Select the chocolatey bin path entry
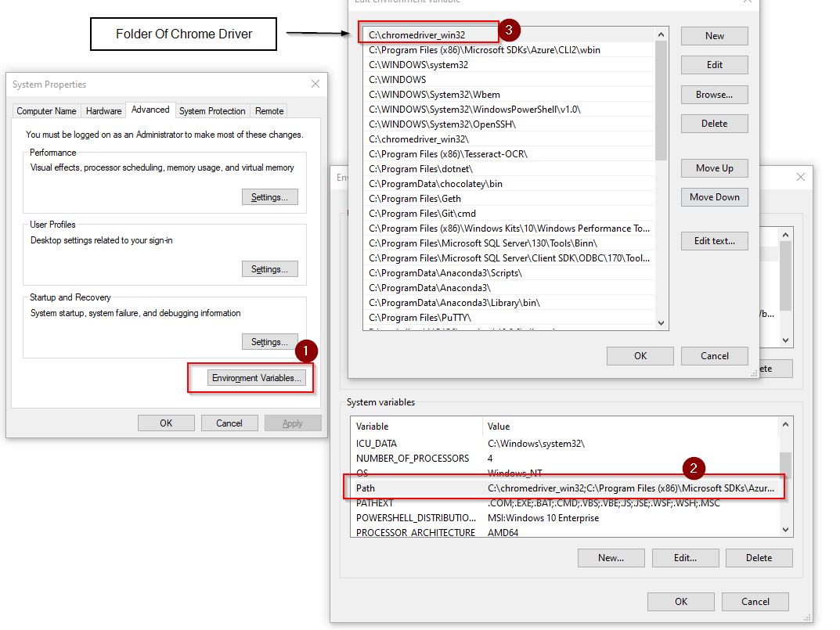This screenshot has height=630, width=840. click(x=509, y=184)
